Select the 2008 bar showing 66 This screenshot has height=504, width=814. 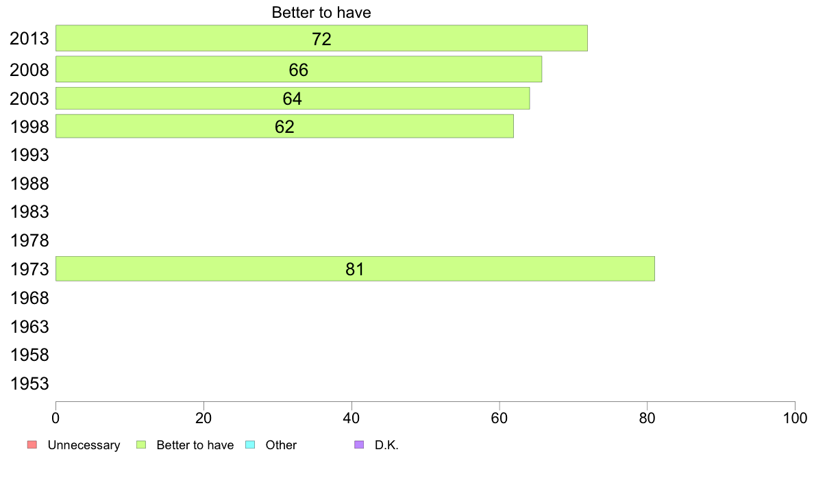coord(299,69)
